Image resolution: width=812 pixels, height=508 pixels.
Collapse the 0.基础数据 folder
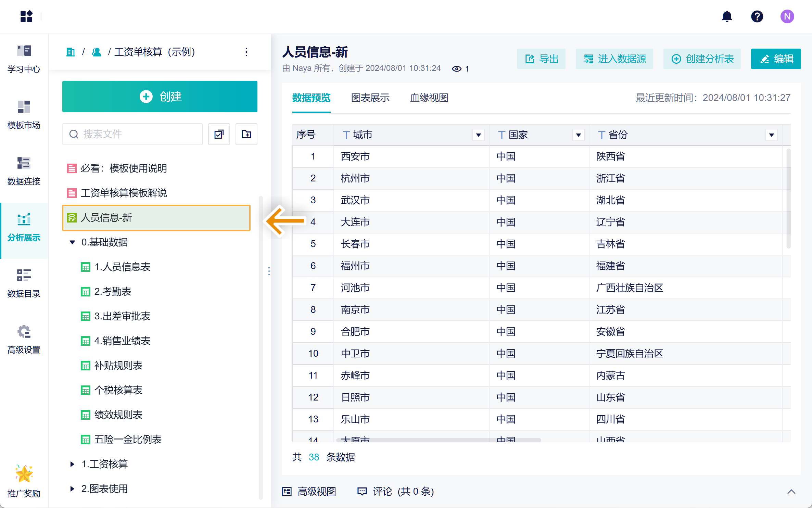72,242
